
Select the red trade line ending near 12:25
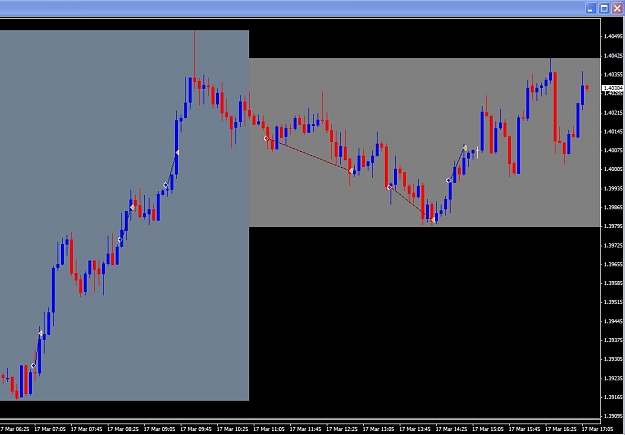(x=309, y=155)
